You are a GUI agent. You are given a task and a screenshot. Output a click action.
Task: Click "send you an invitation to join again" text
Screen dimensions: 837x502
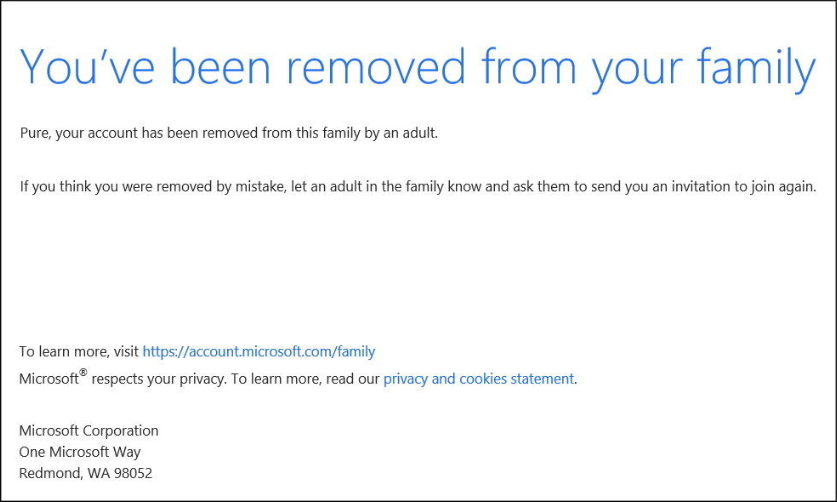(703, 186)
